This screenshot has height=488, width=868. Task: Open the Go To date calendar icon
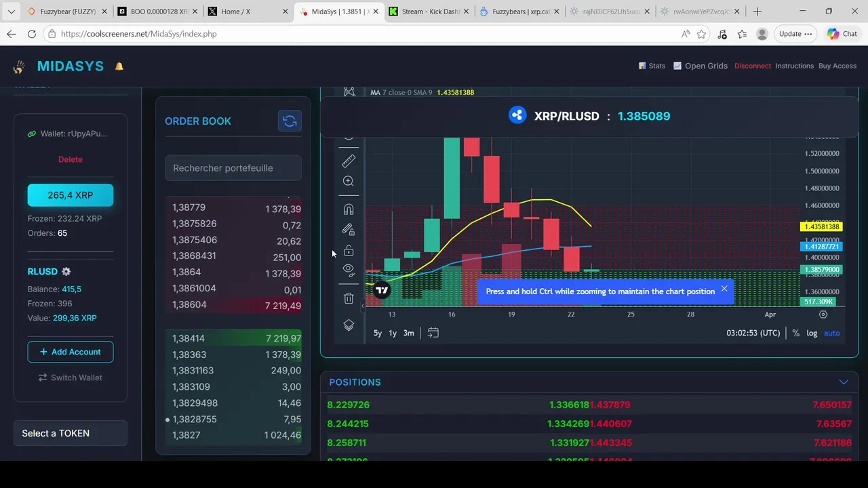(x=433, y=333)
